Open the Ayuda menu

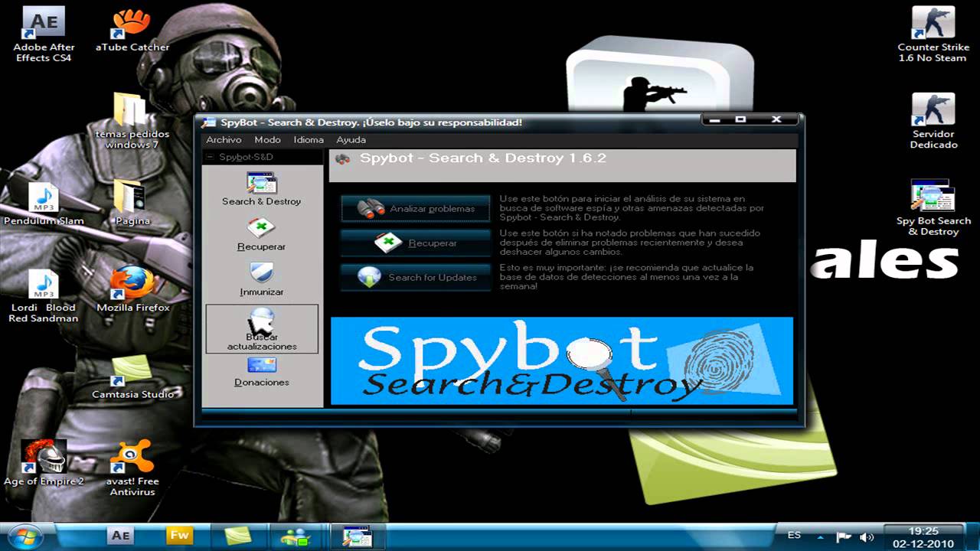coord(351,140)
